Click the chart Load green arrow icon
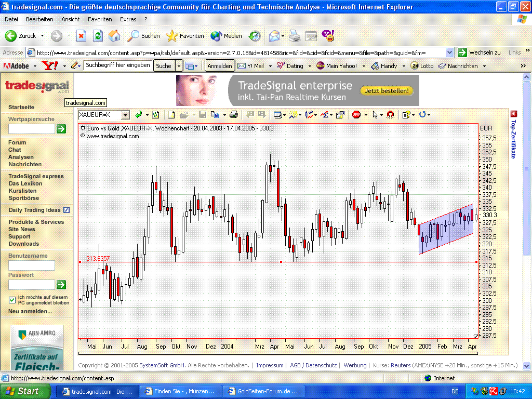532x399 pixels. pos(138,115)
